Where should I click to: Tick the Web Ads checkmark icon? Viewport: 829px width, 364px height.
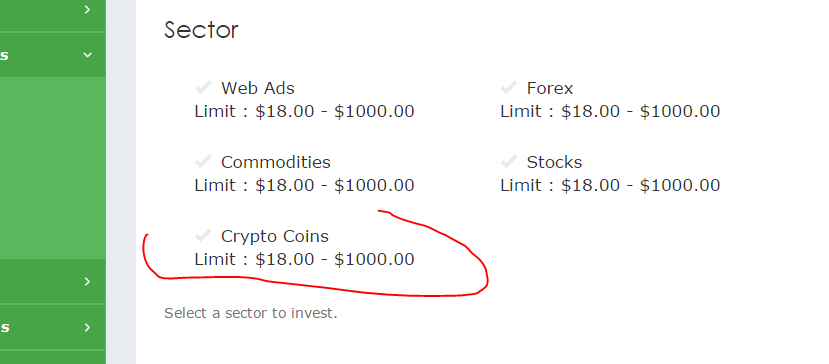coord(203,87)
